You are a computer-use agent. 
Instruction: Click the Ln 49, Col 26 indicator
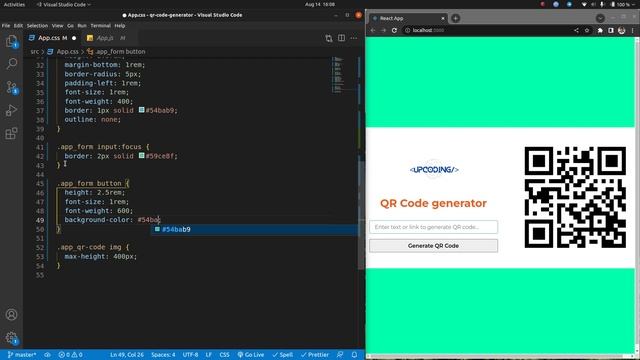(x=127, y=355)
